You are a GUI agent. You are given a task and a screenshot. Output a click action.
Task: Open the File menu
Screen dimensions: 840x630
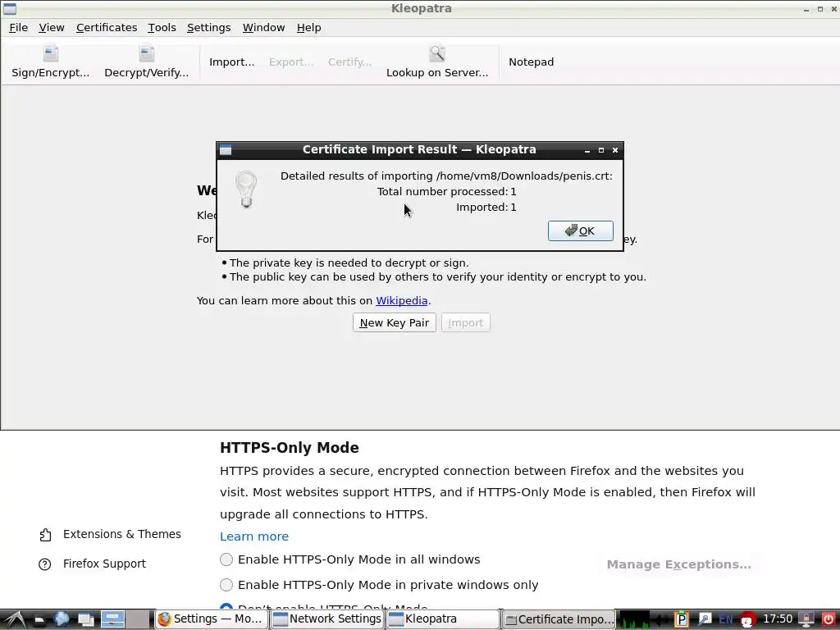point(18,28)
